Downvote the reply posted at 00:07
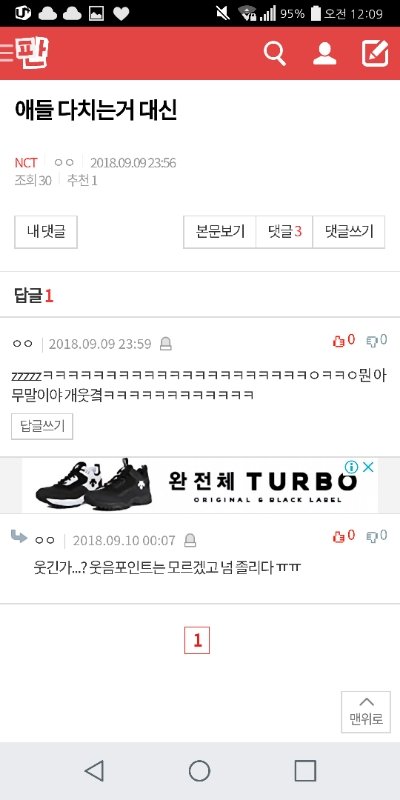Image resolution: width=400 pixels, height=800 pixels. 377,536
